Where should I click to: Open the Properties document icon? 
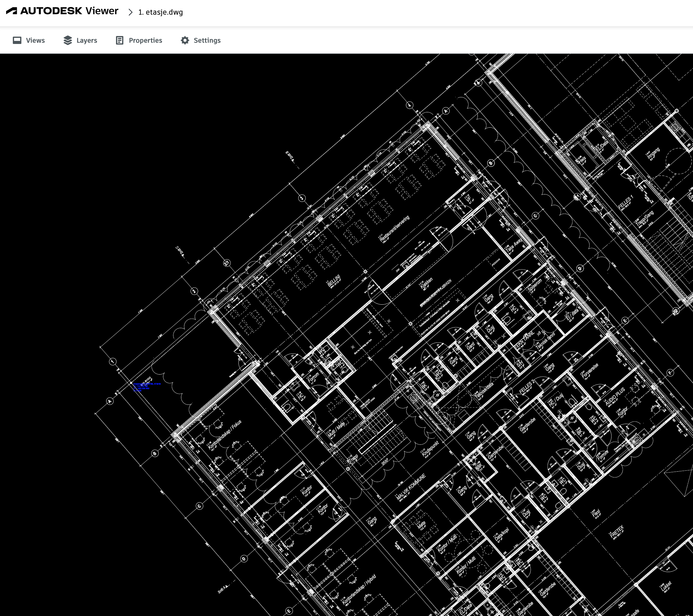click(x=119, y=40)
